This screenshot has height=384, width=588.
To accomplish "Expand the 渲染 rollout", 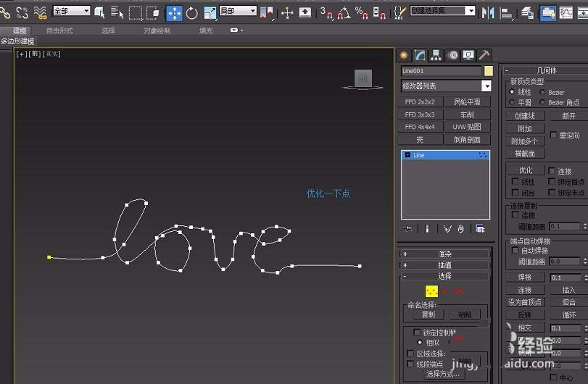I will tap(444, 254).
